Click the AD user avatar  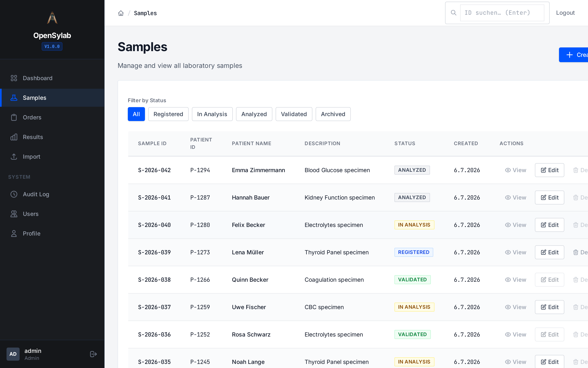[x=13, y=354]
